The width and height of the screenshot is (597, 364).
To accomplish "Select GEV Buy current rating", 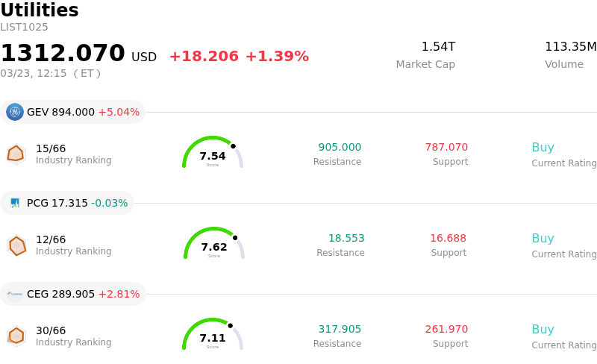I will (x=543, y=148).
